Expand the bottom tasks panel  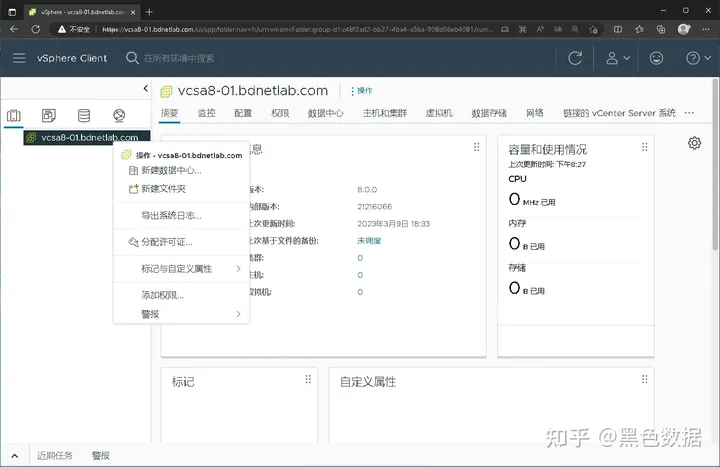(15, 456)
